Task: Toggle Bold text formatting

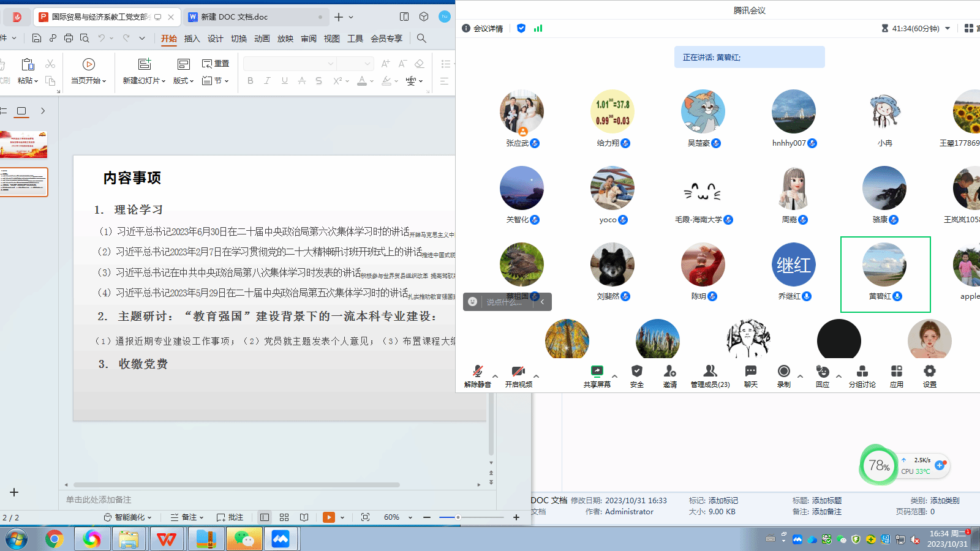Action: click(250, 81)
